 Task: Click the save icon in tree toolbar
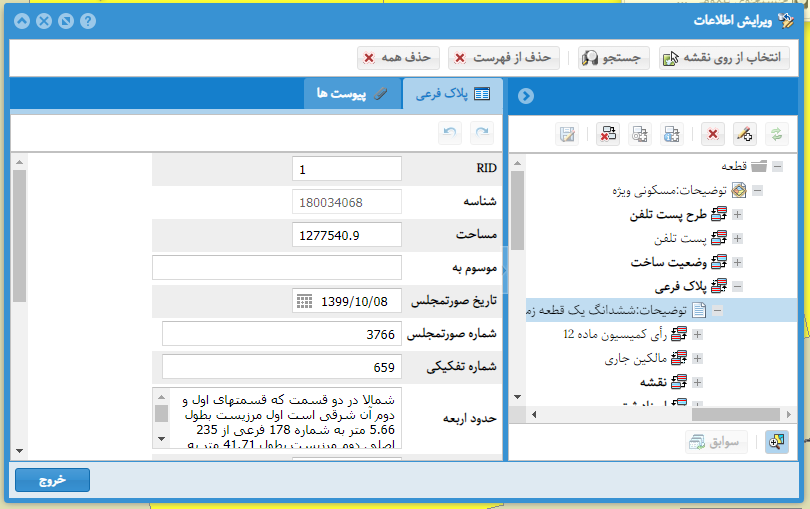(567, 134)
